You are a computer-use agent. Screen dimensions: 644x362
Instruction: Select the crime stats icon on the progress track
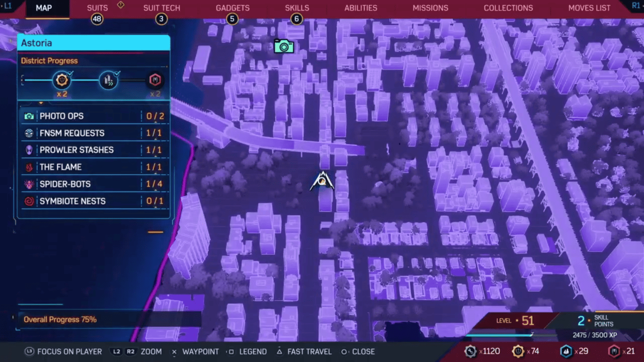[108, 80]
